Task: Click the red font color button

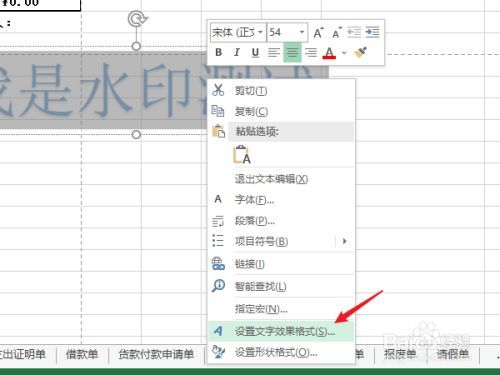Action: pyautogui.click(x=329, y=53)
